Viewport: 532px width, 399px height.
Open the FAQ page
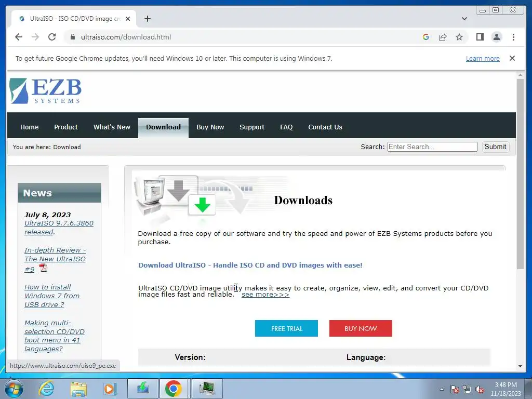(x=286, y=127)
